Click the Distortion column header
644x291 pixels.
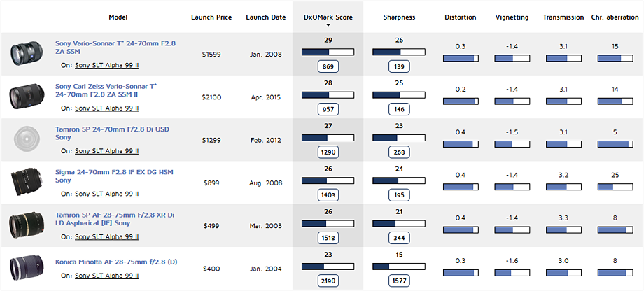pyautogui.click(x=460, y=17)
